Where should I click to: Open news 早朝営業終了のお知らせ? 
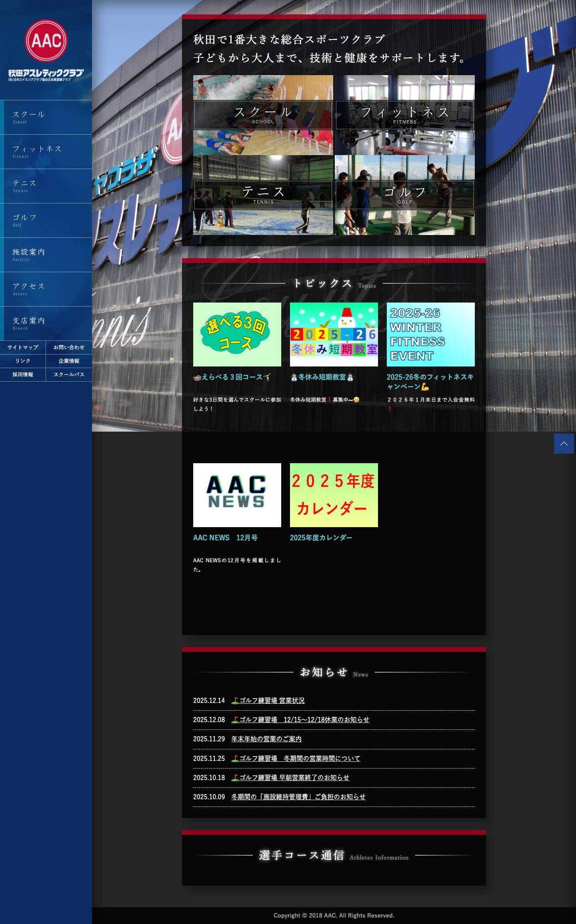click(x=290, y=778)
